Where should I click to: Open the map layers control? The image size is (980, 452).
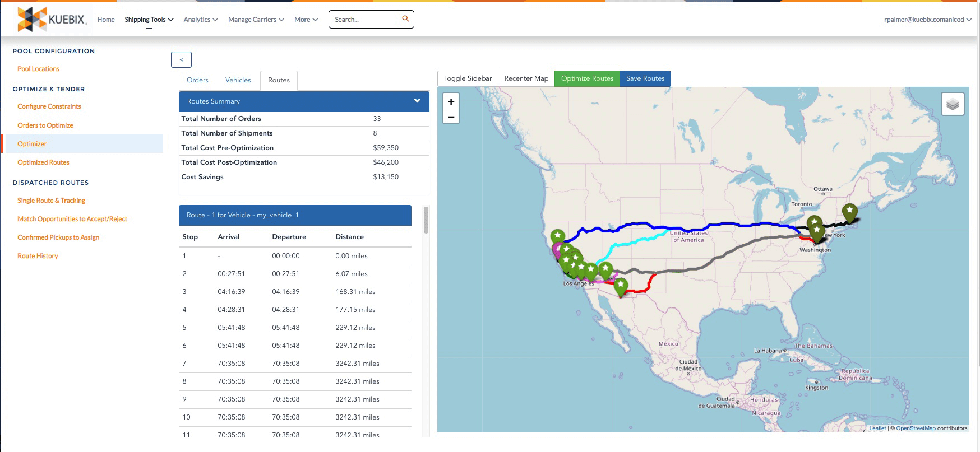pos(952,104)
